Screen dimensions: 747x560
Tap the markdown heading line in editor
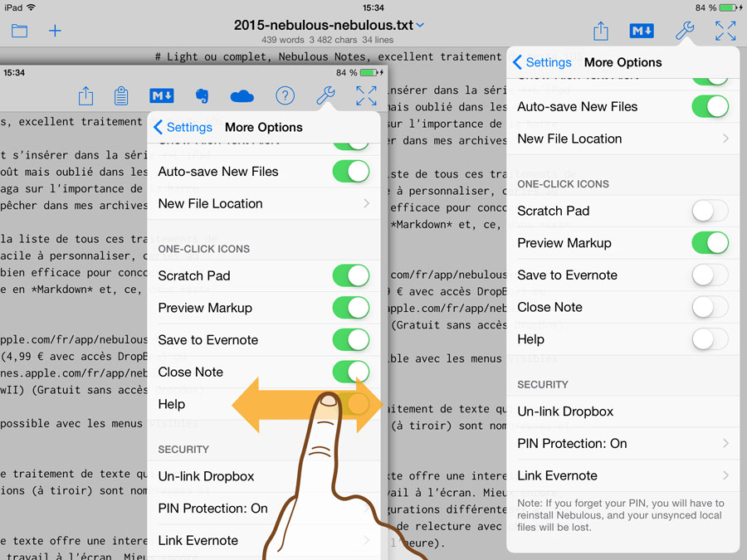pyautogui.click(x=328, y=56)
